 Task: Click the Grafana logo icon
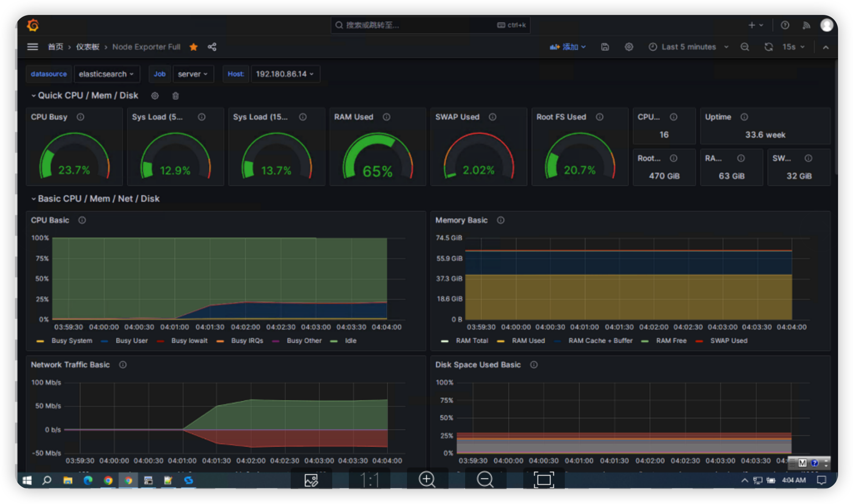click(x=33, y=25)
